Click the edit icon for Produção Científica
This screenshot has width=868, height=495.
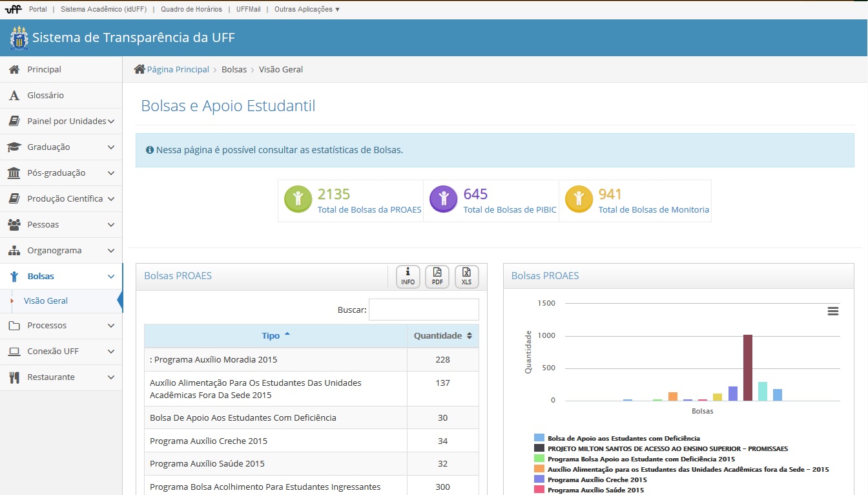[14, 199]
